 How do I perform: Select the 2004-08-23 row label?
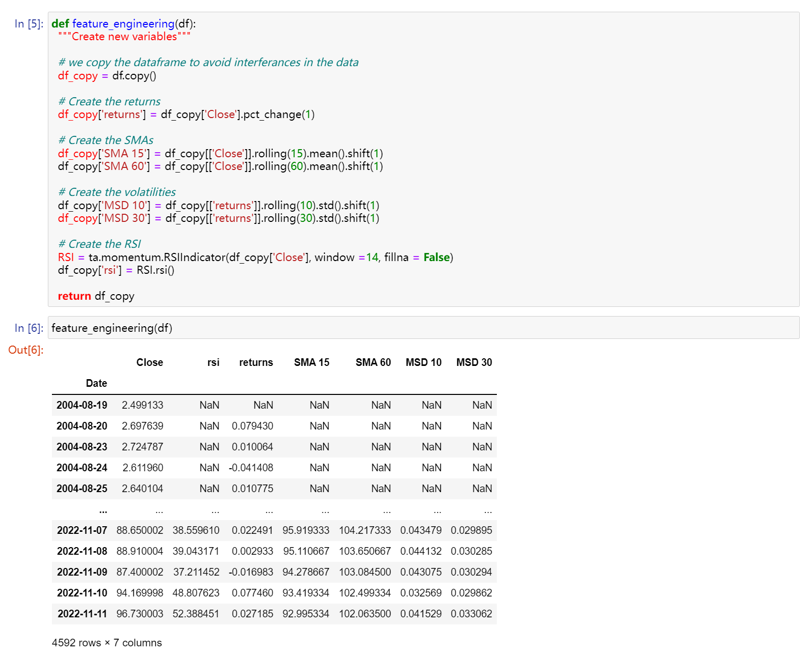tap(82, 447)
